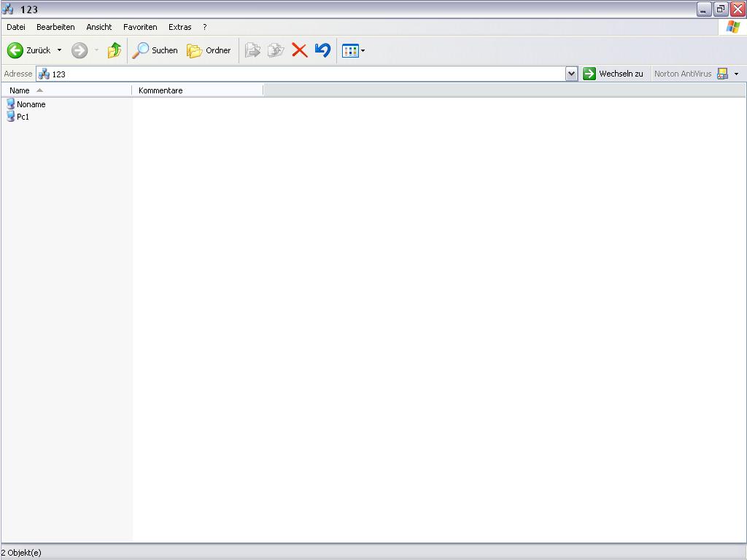Screen dimensions: 747x560
Task: Click the grey forward arrow button
Action: [80, 50]
